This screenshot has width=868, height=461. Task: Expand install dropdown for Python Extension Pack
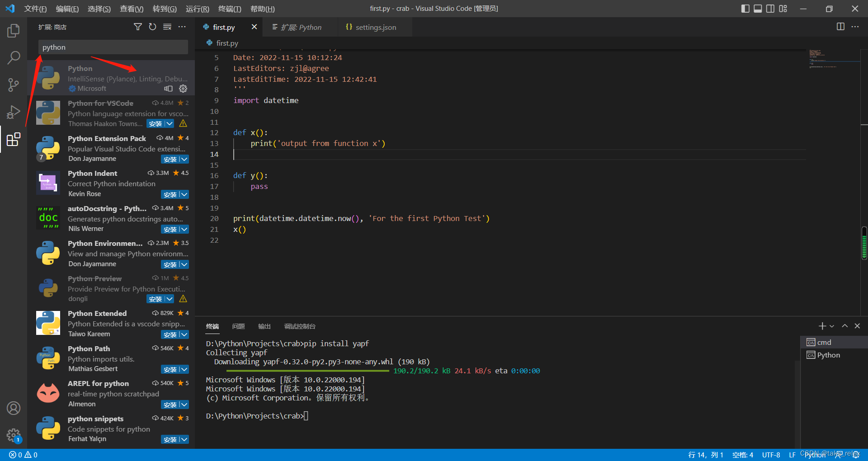click(x=184, y=159)
